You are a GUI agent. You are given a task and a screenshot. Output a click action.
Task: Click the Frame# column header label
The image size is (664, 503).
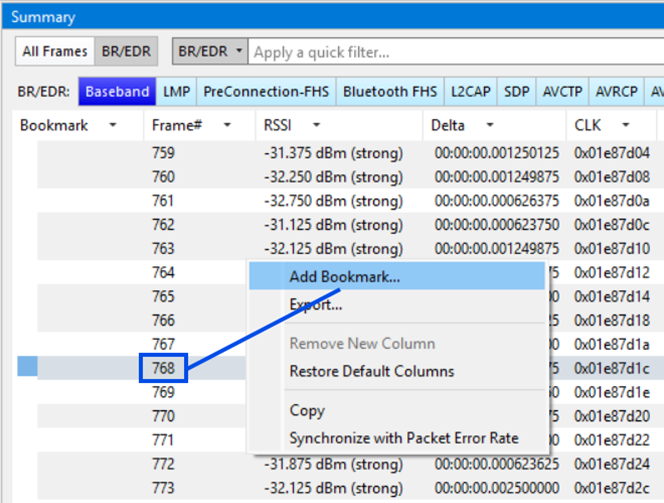pos(177,125)
